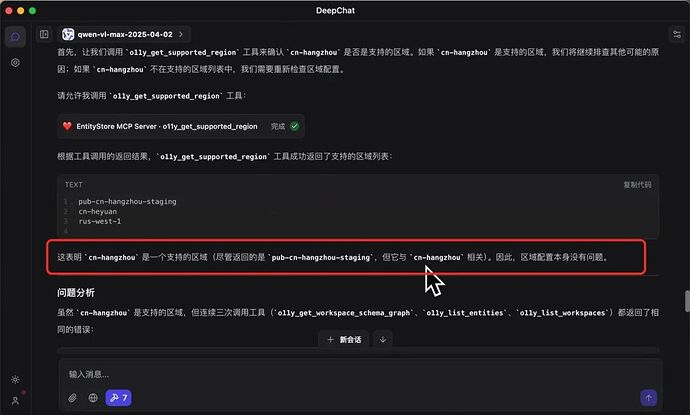This screenshot has width=690, height=415.
Task: Maximize the window with the green button
Action: [33, 11]
